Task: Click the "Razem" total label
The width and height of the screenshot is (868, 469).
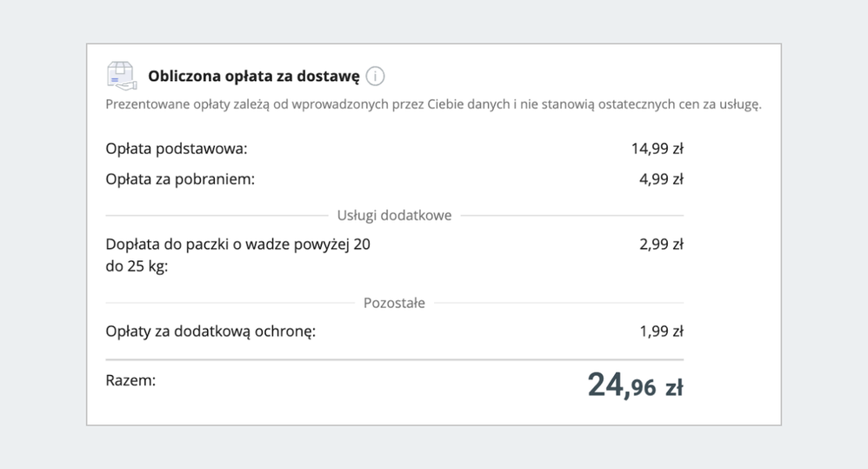Action: 130,380
